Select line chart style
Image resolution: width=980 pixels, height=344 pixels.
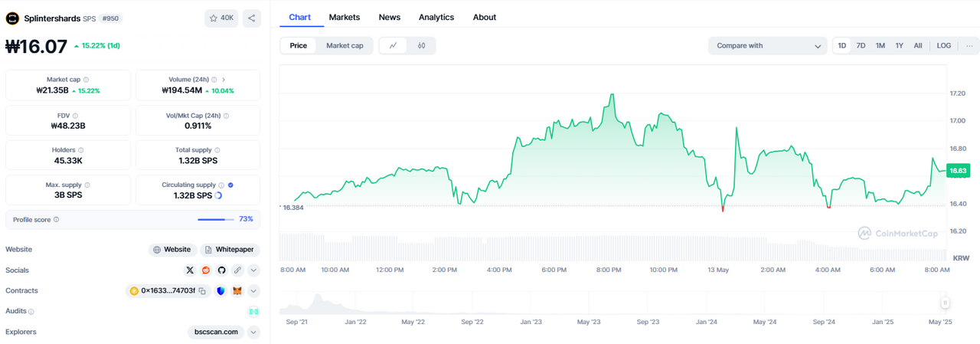pos(393,46)
